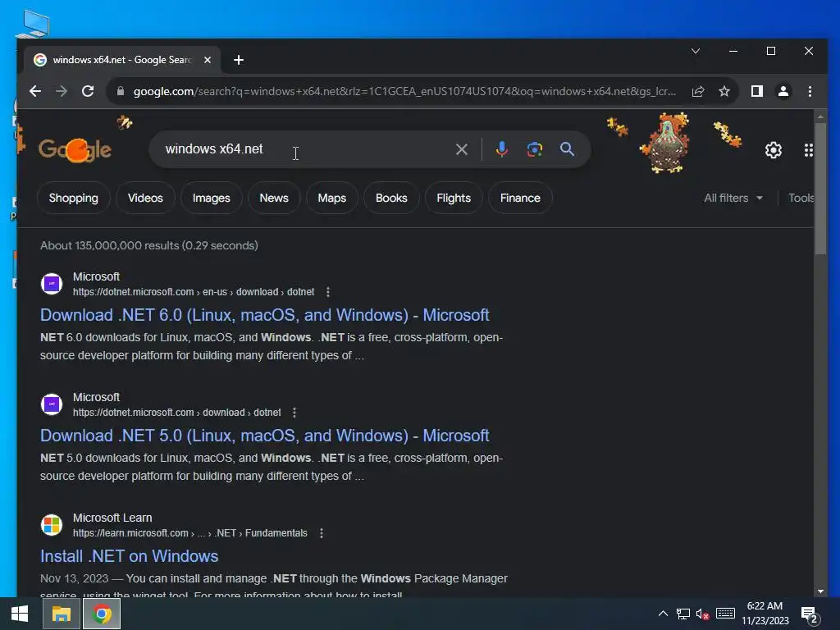Reload the page with the refresh icon
Screen dimensions: 840x630
point(88,91)
